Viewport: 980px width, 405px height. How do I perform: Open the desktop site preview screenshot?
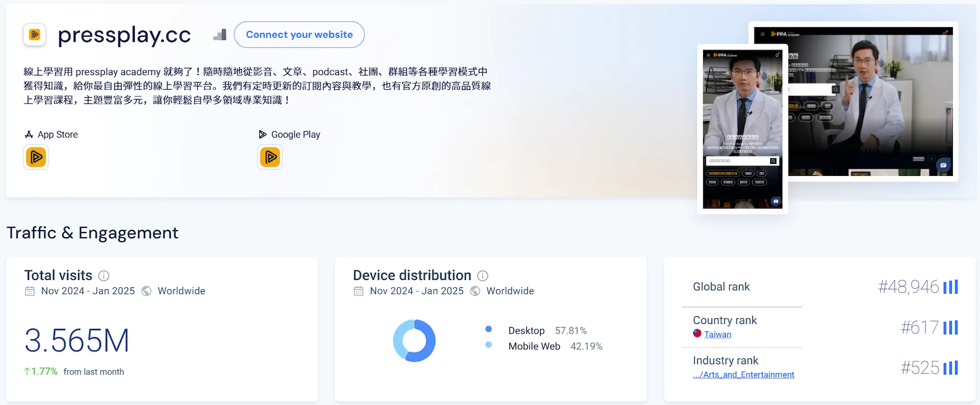870,102
